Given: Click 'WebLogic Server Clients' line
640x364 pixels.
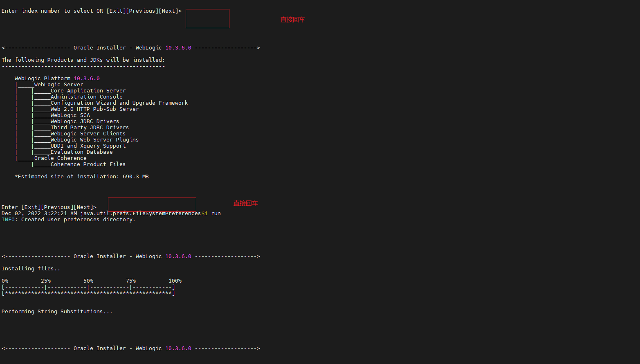Looking at the screenshot, I should (x=88, y=133).
